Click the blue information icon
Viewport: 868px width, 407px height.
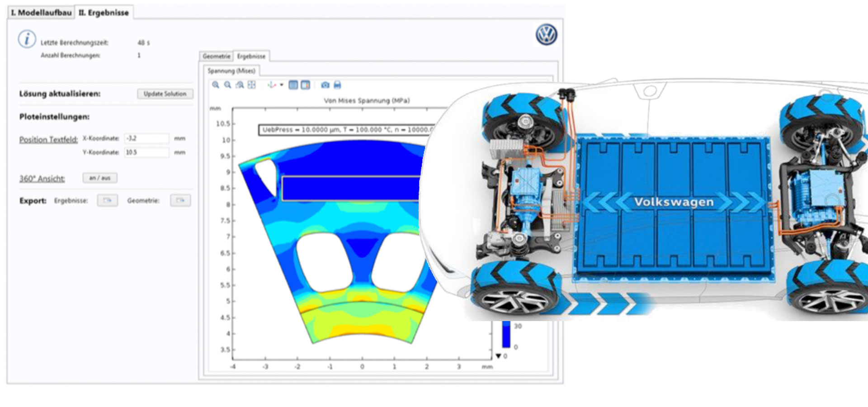point(27,39)
